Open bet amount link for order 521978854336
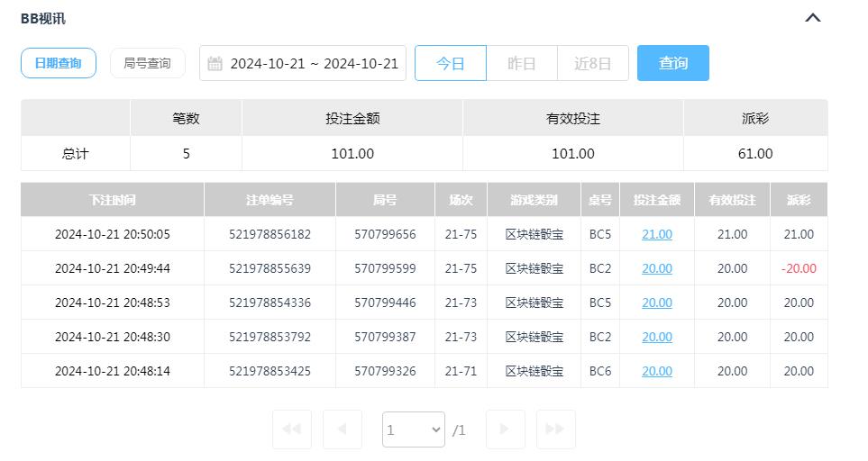Image resolution: width=868 pixels, height=461 pixels. point(656,303)
